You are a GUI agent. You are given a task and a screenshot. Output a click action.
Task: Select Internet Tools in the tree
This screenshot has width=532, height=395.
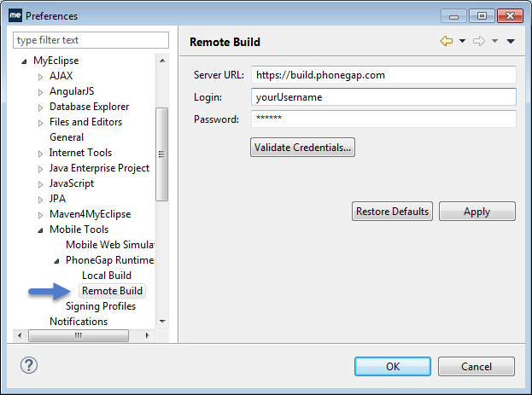[80, 153]
